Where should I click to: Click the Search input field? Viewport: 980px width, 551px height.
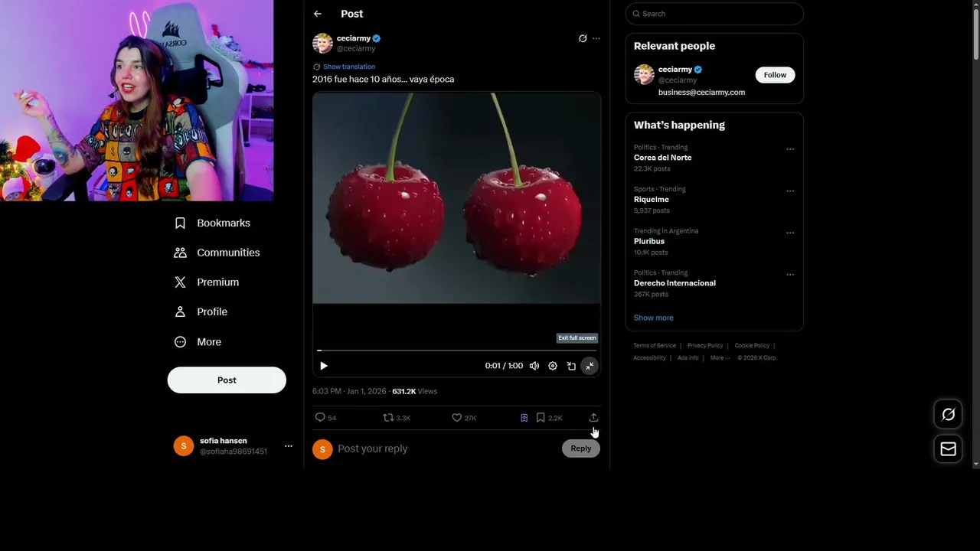point(714,14)
